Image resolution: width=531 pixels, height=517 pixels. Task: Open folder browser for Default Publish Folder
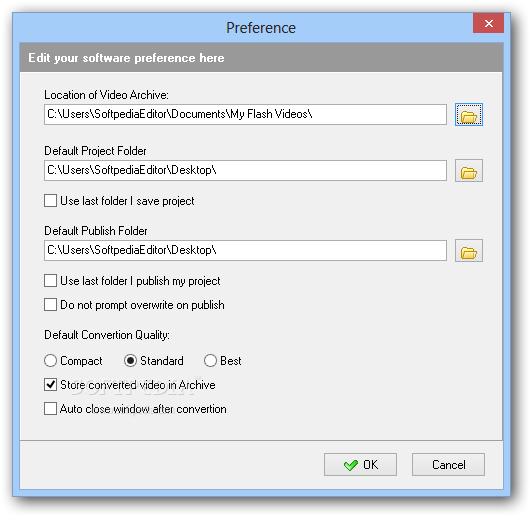click(x=469, y=251)
